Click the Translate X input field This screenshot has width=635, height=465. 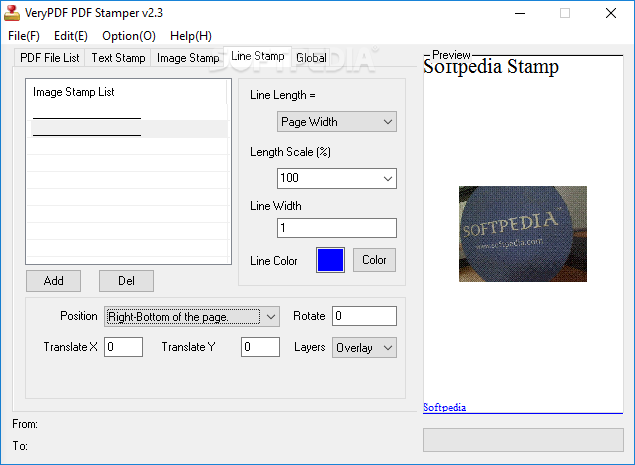tap(124, 347)
